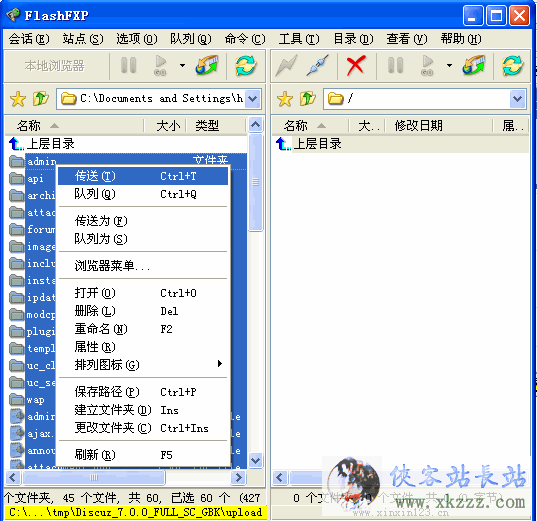Viewport: 537px width, 521px height.
Task: Choose 队列(Q) Ctrl+Q in context menu
Action: pos(143,194)
